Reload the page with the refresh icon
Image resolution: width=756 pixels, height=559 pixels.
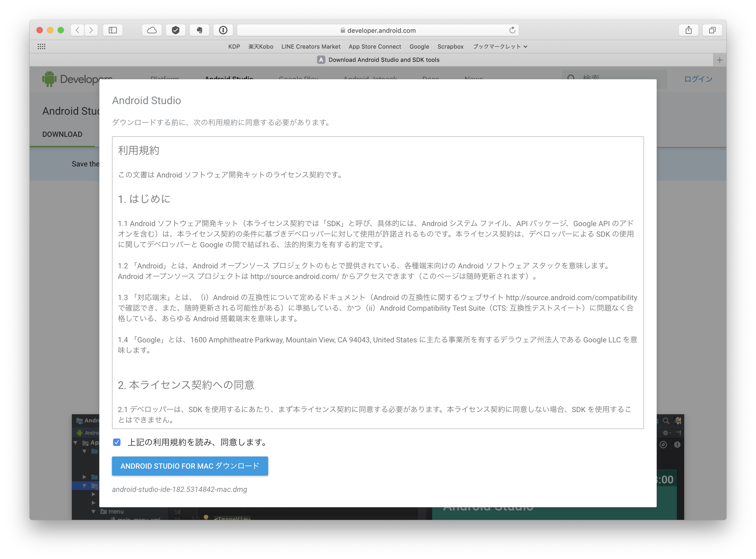tap(512, 30)
